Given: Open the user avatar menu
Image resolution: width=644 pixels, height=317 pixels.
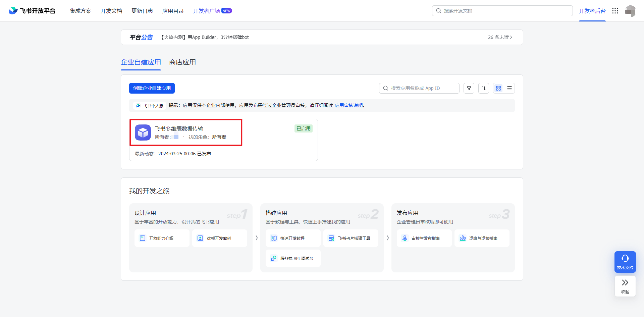Looking at the screenshot, I should pos(630,11).
